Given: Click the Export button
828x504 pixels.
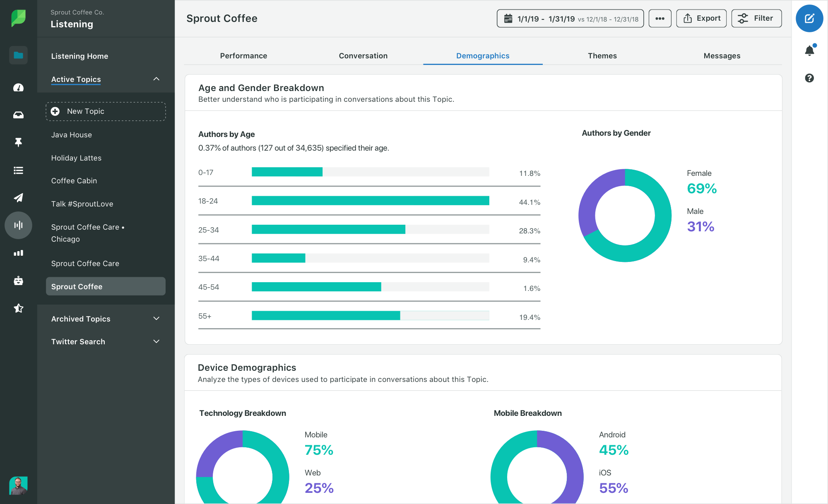Looking at the screenshot, I should point(701,18).
